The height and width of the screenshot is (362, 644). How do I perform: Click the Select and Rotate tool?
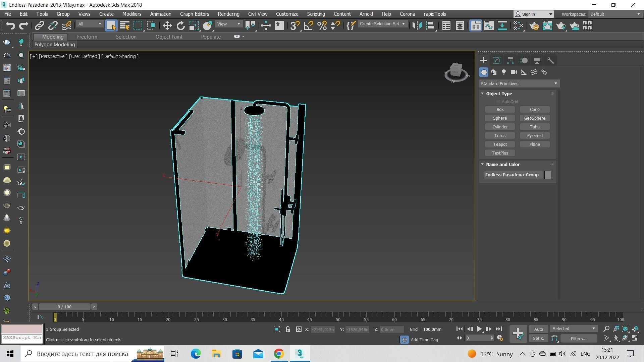[x=180, y=26]
